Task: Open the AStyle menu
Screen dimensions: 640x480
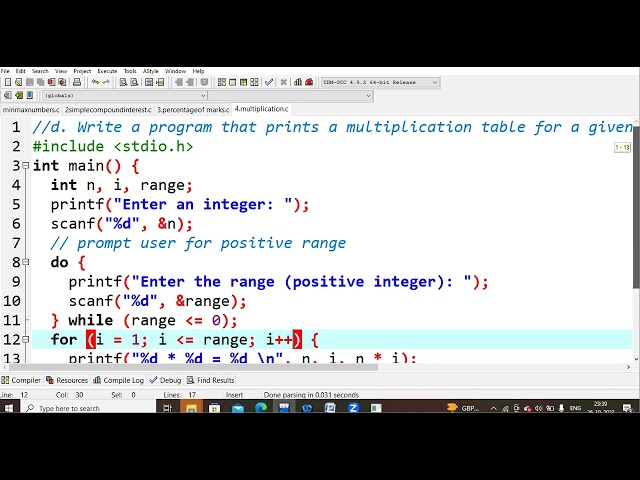Action: click(150, 71)
